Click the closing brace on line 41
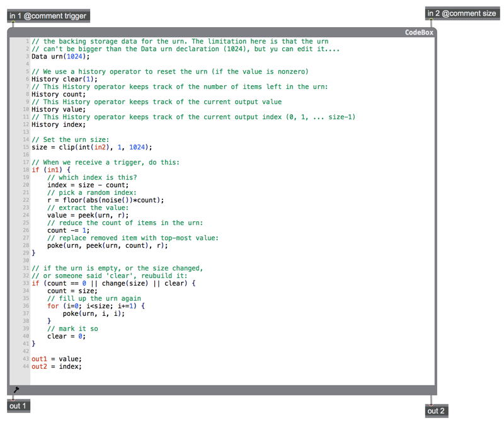This screenshot has width=504, height=425. coord(33,344)
